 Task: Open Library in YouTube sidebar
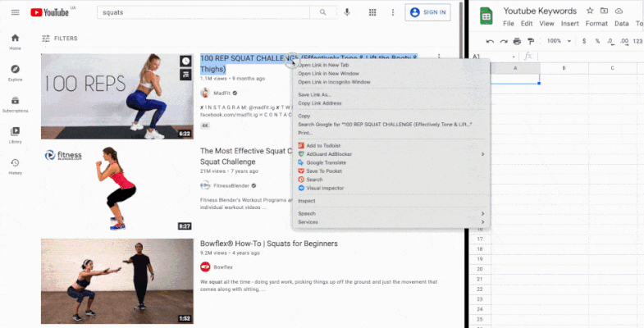tap(16, 135)
